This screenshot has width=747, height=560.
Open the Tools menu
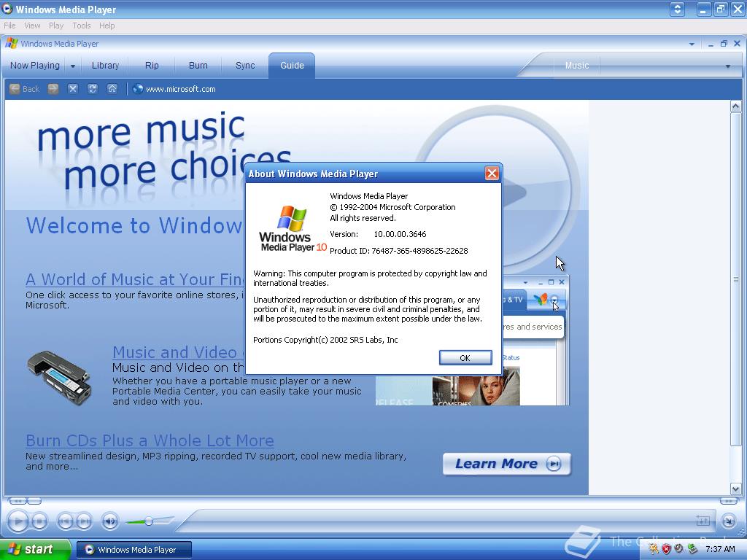click(82, 26)
